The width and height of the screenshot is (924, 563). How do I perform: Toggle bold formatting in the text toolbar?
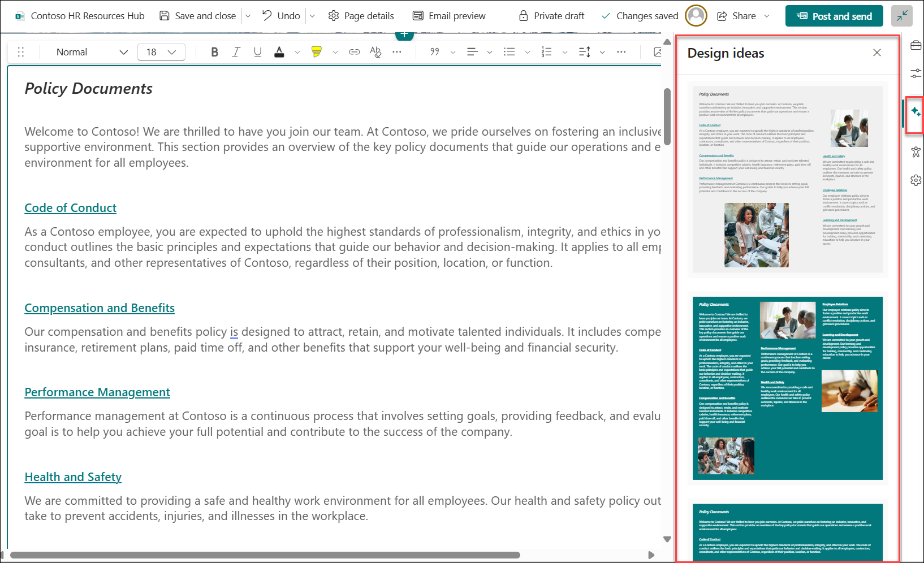214,51
